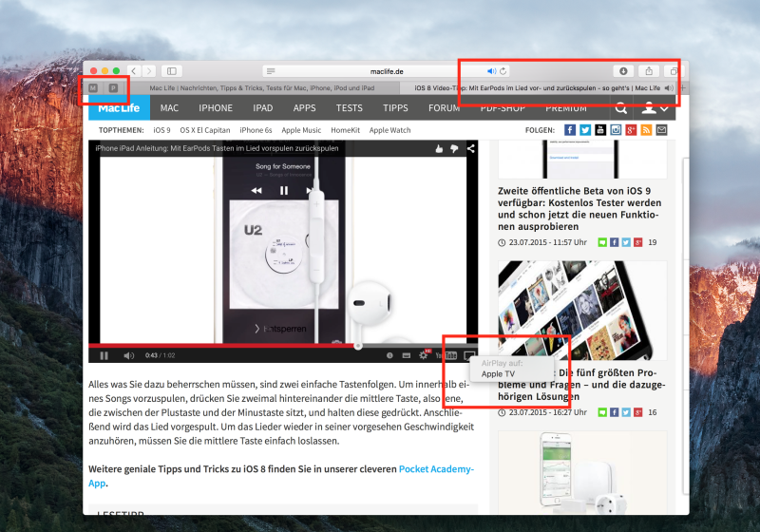
Task: Open Reader view icon in address bar
Action: [271, 71]
